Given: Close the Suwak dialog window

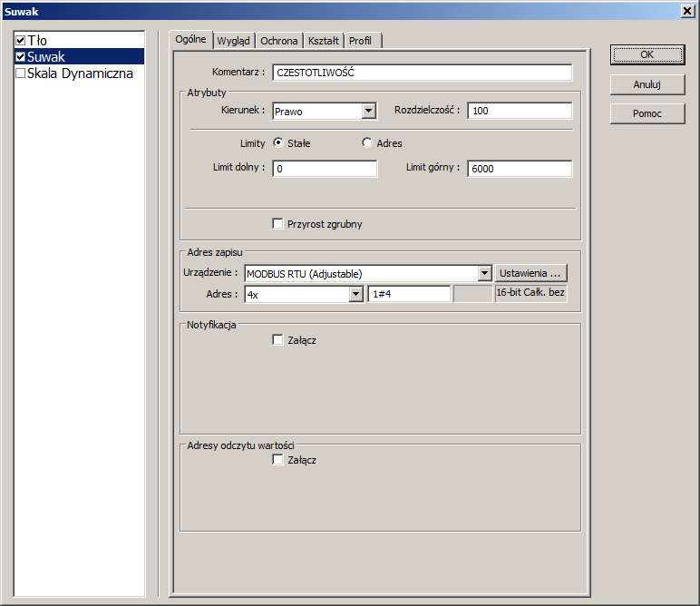Looking at the screenshot, I should pos(687,10).
